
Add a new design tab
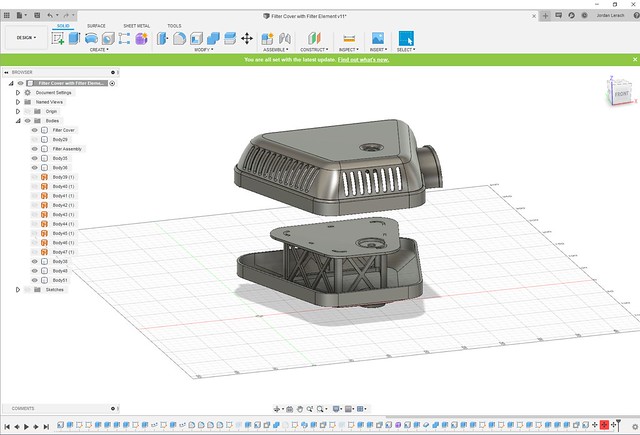pos(545,16)
